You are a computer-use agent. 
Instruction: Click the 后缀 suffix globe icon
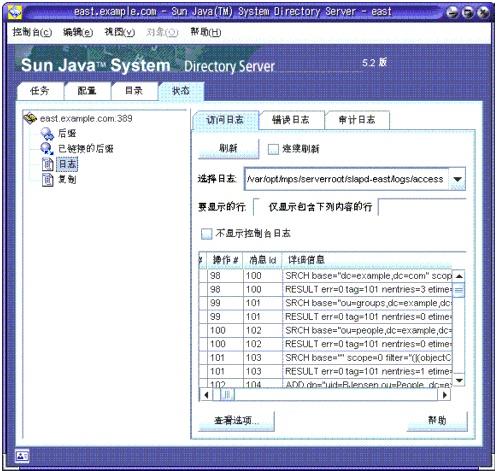pyautogui.click(x=47, y=133)
